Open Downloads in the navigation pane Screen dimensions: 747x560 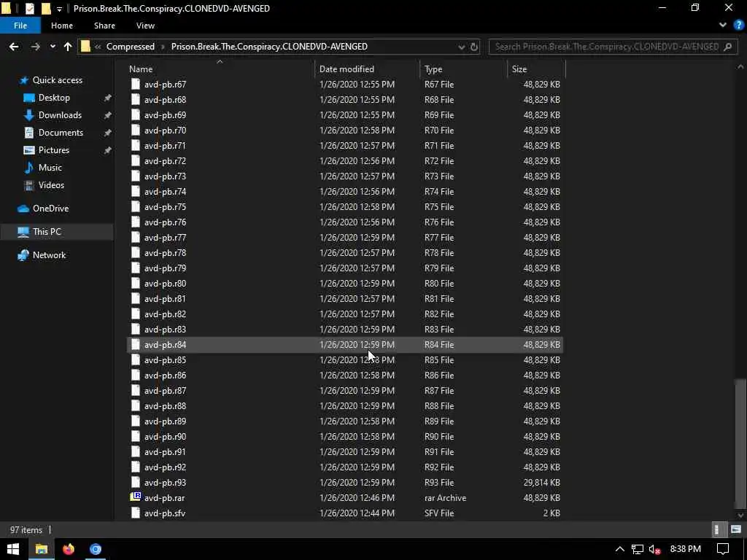pos(60,115)
